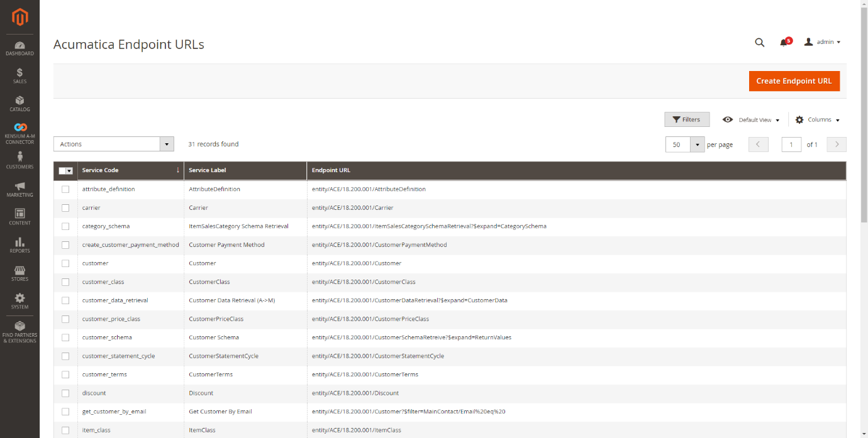868x438 pixels.
Task: Open the per page size dropdown
Action: (697, 145)
